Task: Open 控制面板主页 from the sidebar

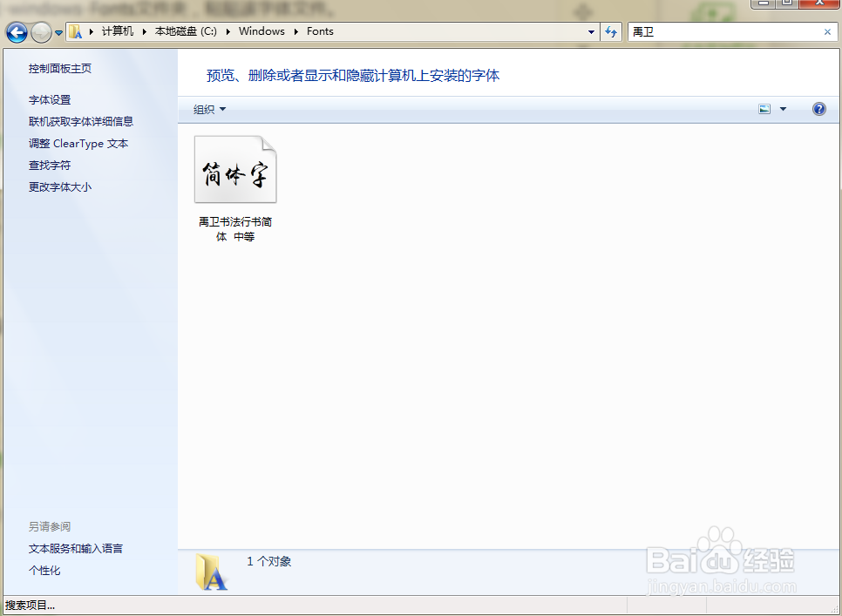Action: [x=60, y=68]
